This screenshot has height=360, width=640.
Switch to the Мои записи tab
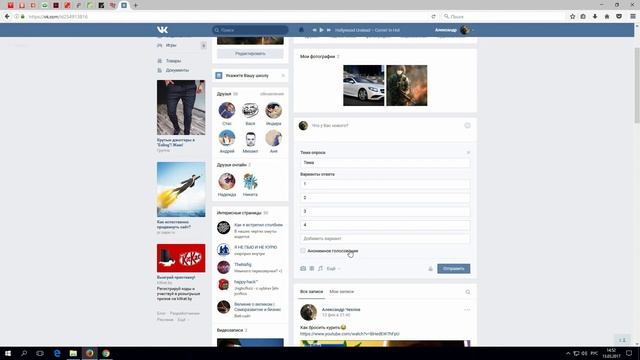tap(342, 292)
